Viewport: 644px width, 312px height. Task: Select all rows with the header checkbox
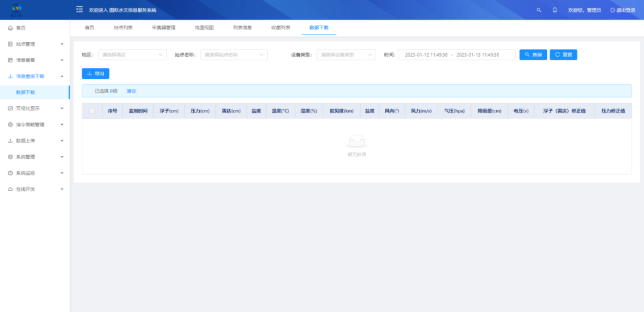pos(92,110)
